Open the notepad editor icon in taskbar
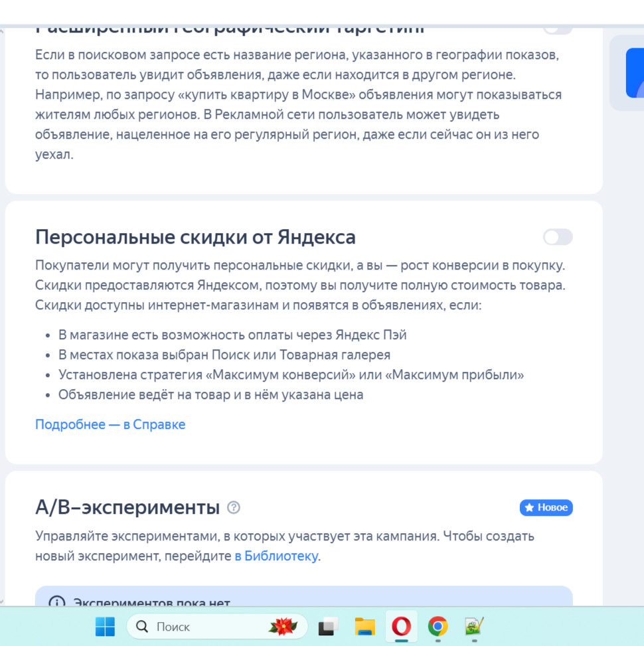The width and height of the screenshot is (644, 646). [474, 626]
